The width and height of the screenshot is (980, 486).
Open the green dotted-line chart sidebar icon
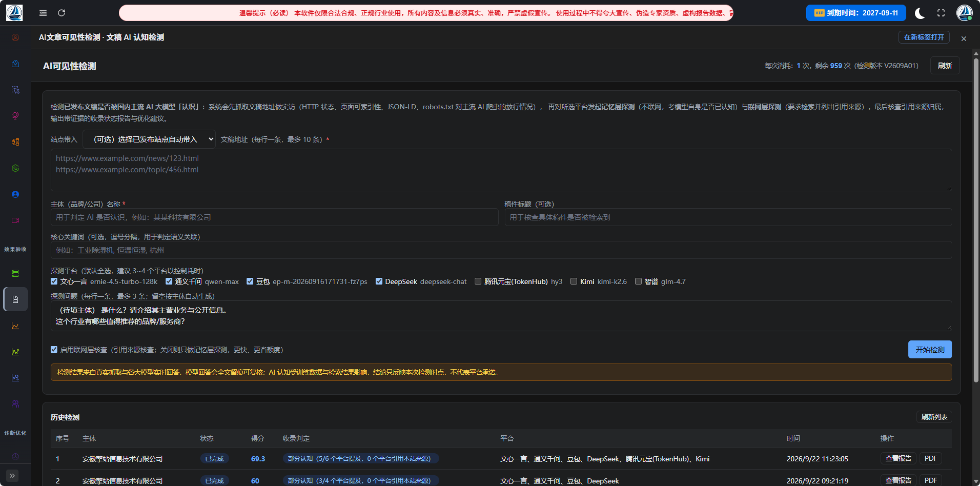coord(15,352)
